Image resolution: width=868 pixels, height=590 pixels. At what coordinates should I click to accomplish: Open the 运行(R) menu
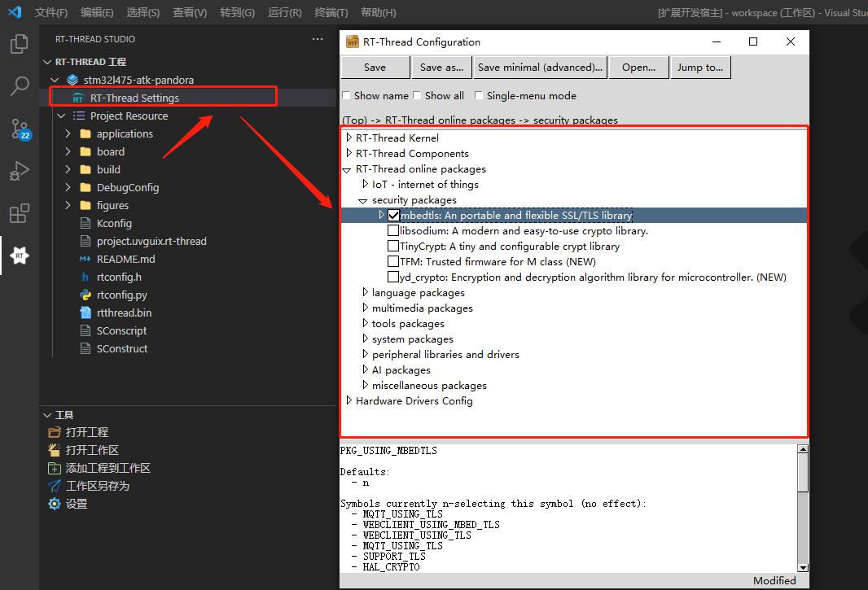coord(284,12)
